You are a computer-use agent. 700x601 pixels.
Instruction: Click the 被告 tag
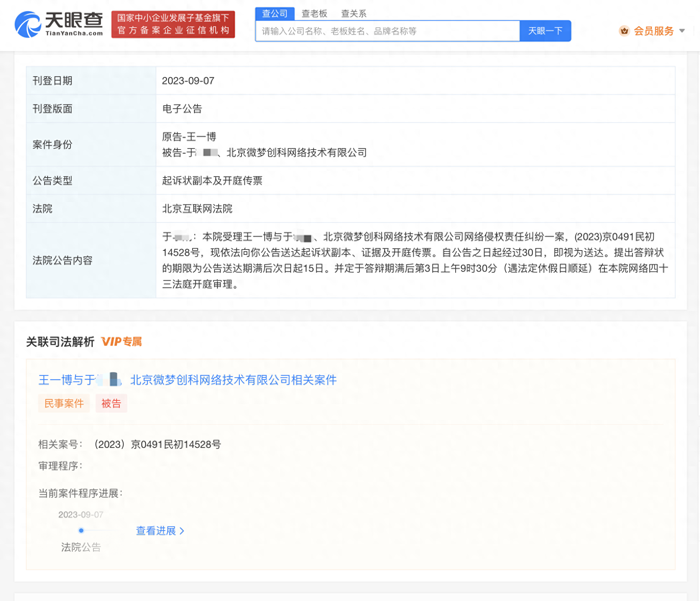[111, 403]
